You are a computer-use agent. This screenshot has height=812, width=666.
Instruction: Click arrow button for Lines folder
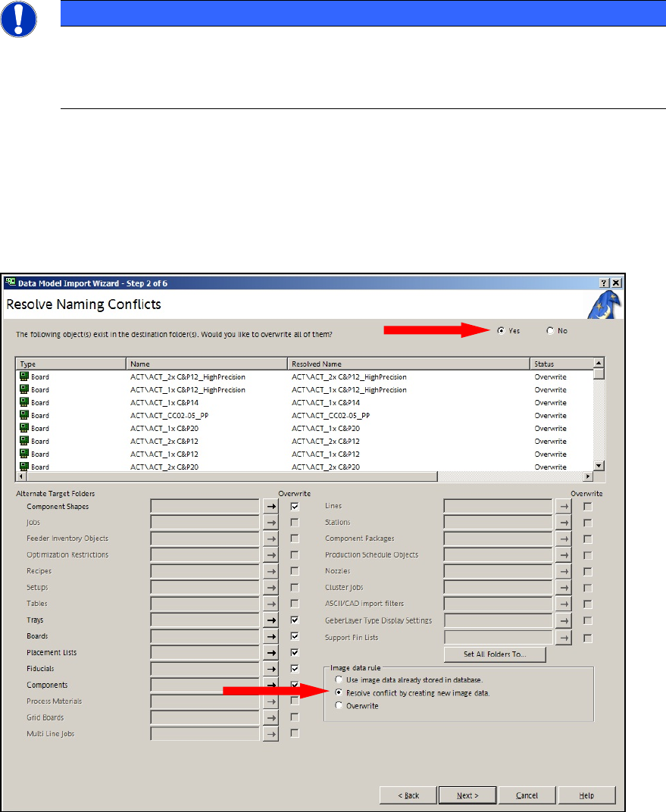click(564, 507)
